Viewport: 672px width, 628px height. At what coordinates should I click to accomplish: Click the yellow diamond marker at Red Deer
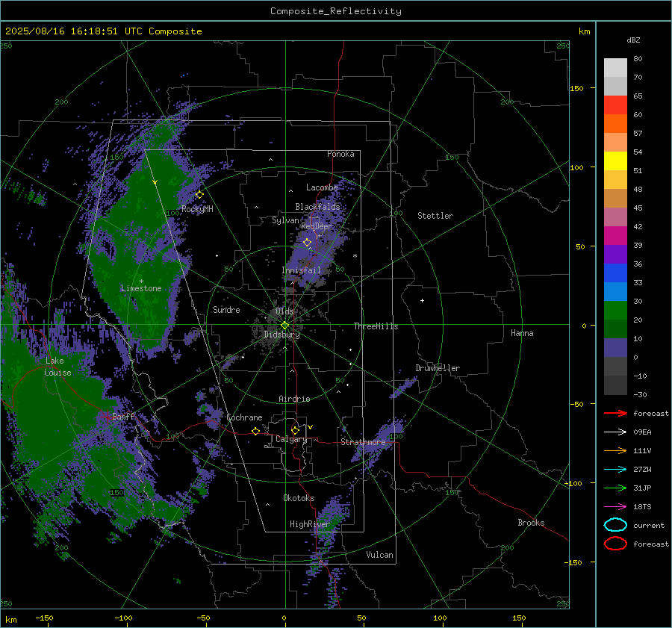(307, 243)
